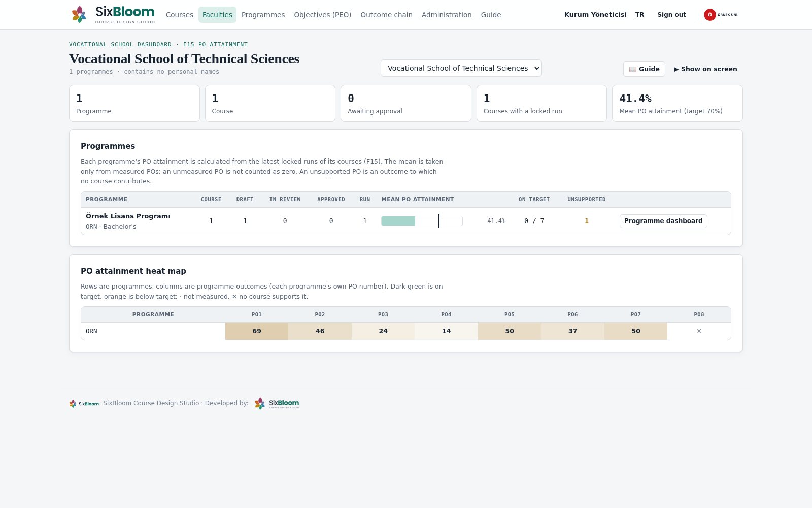Click the APPROVED column header
Image resolution: width=812 pixels, height=508 pixels.
(331, 200)
